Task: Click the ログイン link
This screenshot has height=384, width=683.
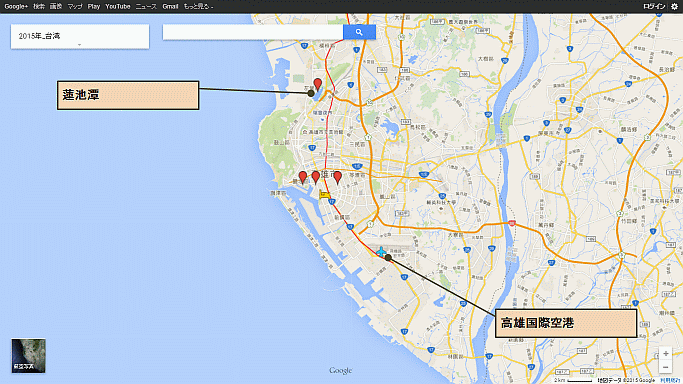Action: pyautogui.click(x=654, y=6)
